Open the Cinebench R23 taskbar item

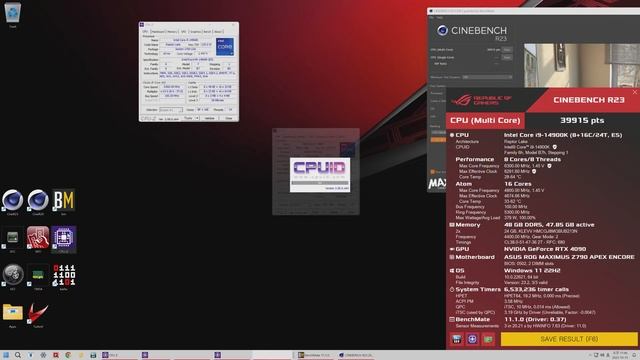tap(356, 355)
